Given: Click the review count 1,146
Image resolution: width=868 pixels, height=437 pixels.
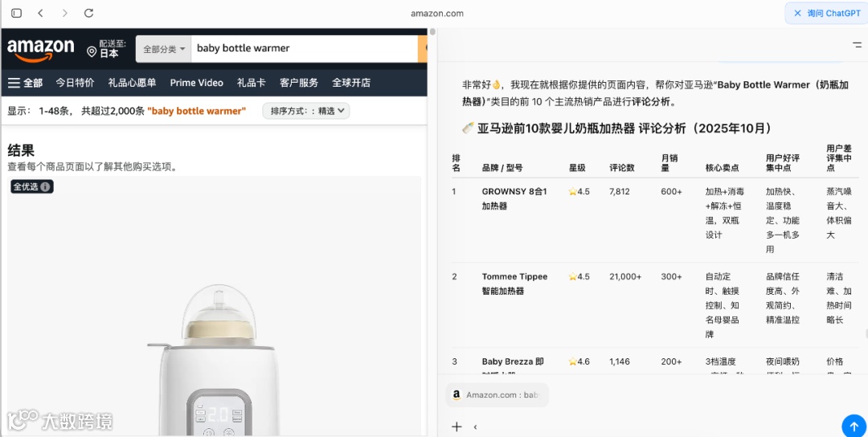Looking at the screenshot, I should click(x=619, y=361).
